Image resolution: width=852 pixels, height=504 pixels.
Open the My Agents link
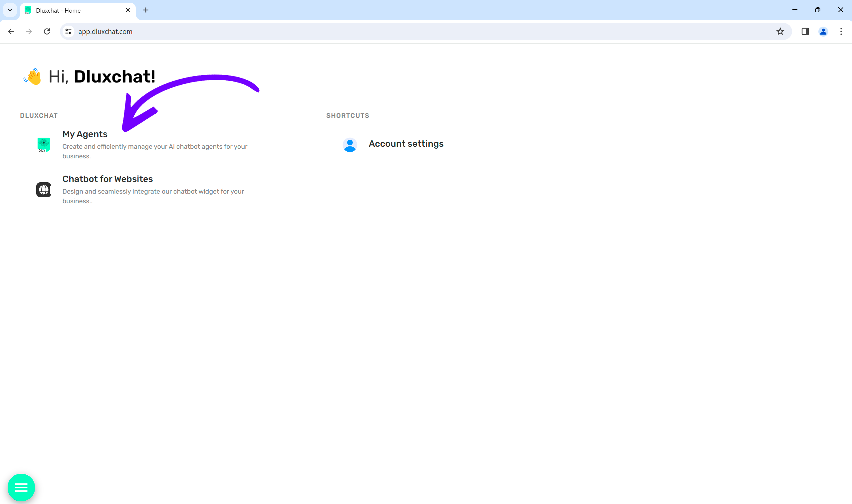coord(85,134)
